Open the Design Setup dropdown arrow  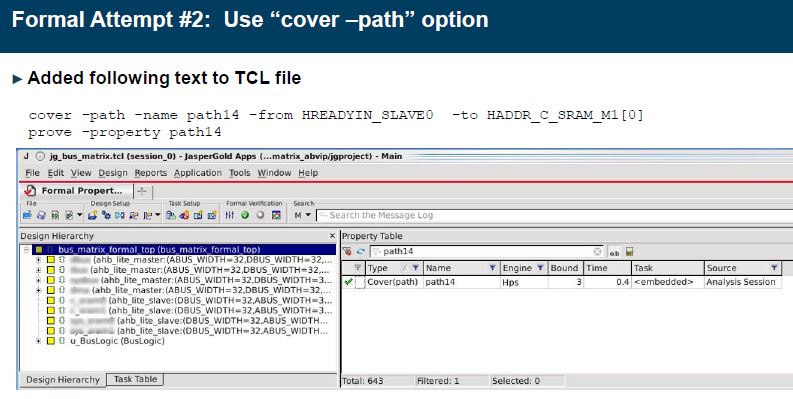tap(158, 215)
